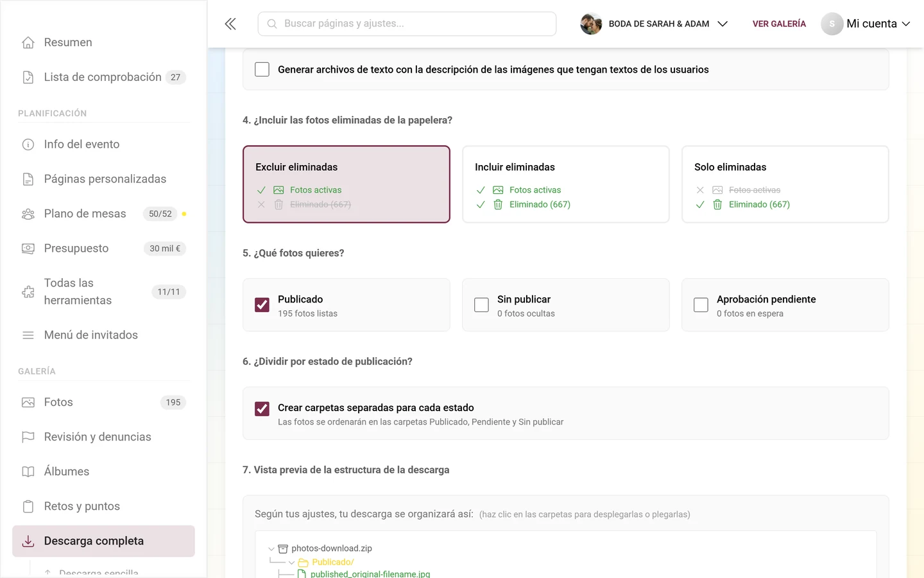
Task: Click the 195 badge next to Fotos
Action: coord(173,403)
